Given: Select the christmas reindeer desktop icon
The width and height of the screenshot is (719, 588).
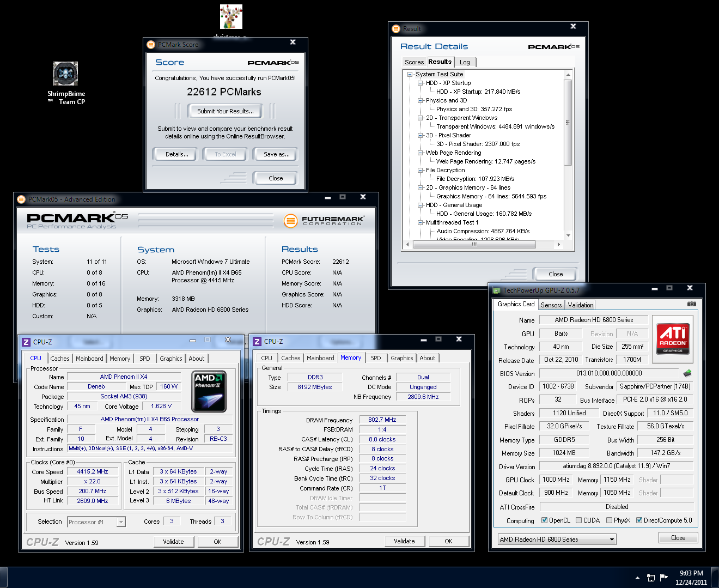Looking at the screenshot, I should tap(231, 17).
